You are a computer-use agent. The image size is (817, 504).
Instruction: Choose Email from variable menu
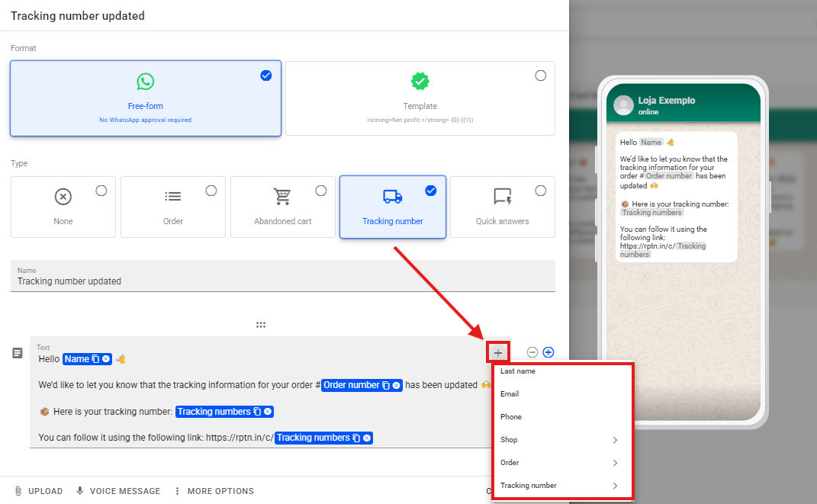[510, 394]
